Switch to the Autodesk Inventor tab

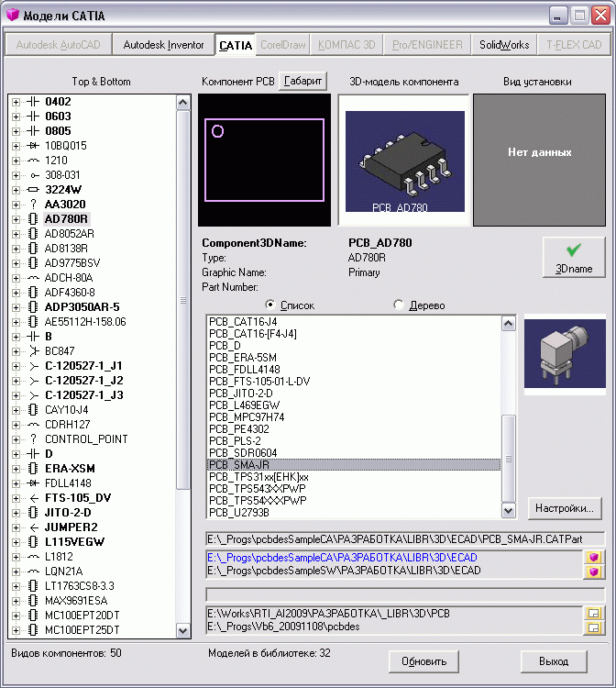click(163, 45)
